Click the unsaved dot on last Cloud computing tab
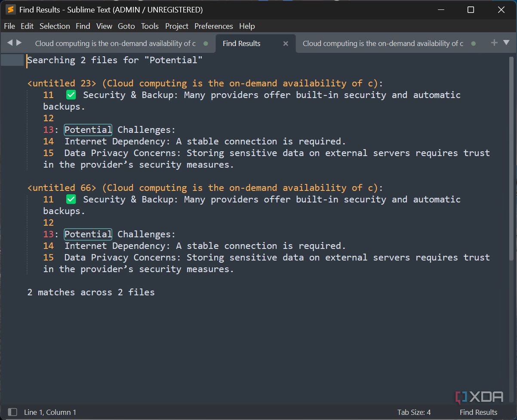The width and height of the screenshot is (517, 420). [474, 43]
